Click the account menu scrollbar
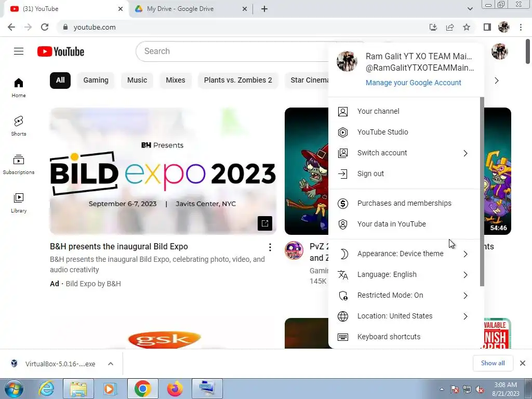The height and width of the screenshot is (399, 532). coord(482,191)
